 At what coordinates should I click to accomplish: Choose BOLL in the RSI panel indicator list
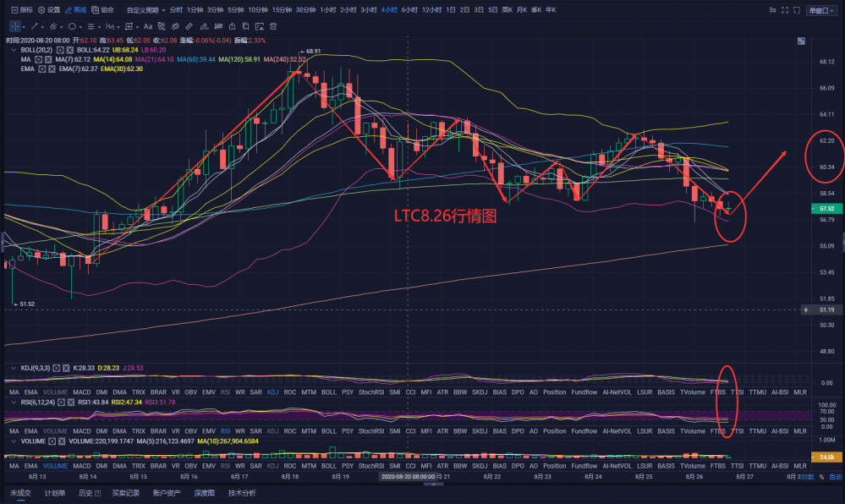click(x=329, y=431)
